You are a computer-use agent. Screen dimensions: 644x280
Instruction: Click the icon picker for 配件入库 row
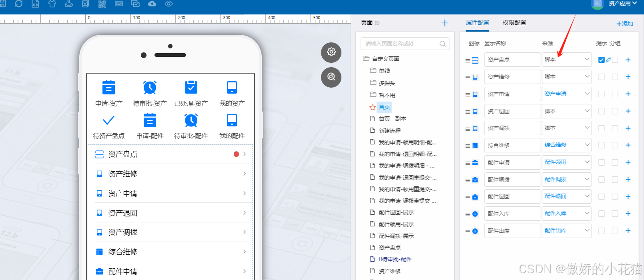475,214
